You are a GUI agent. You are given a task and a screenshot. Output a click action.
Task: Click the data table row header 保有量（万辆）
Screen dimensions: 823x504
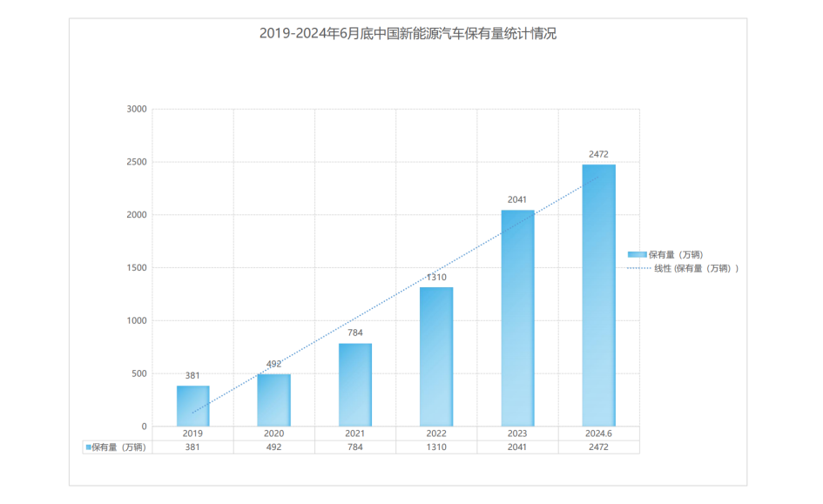tap(117, 447)
